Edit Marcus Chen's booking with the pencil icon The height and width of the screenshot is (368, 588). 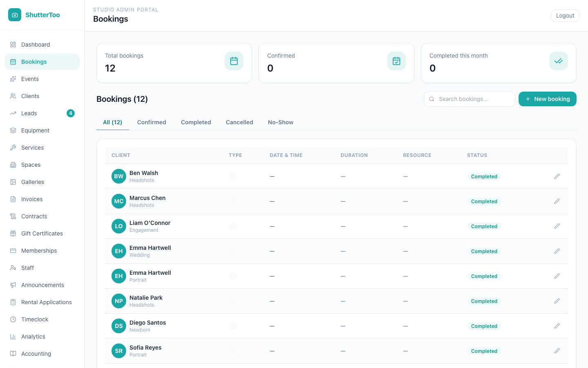(x=557, y=201)
